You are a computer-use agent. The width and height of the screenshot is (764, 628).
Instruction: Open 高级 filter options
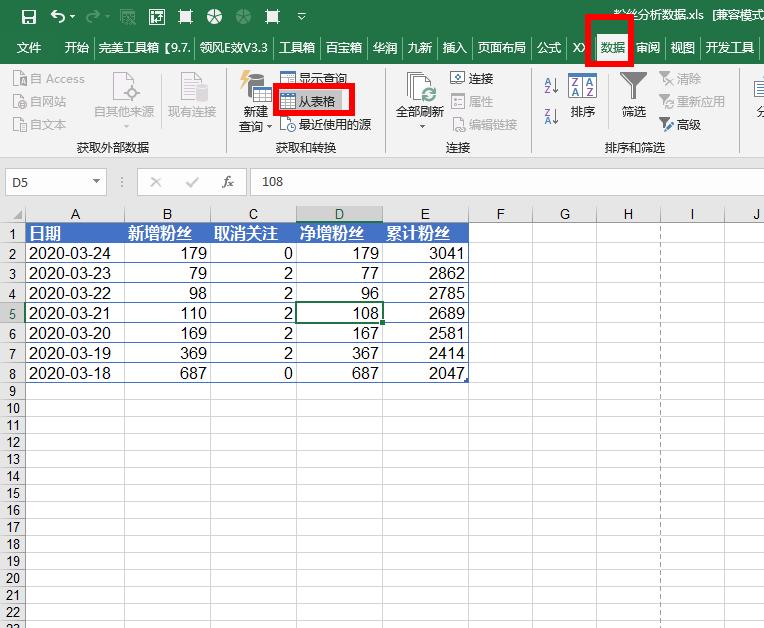point(680,125)
